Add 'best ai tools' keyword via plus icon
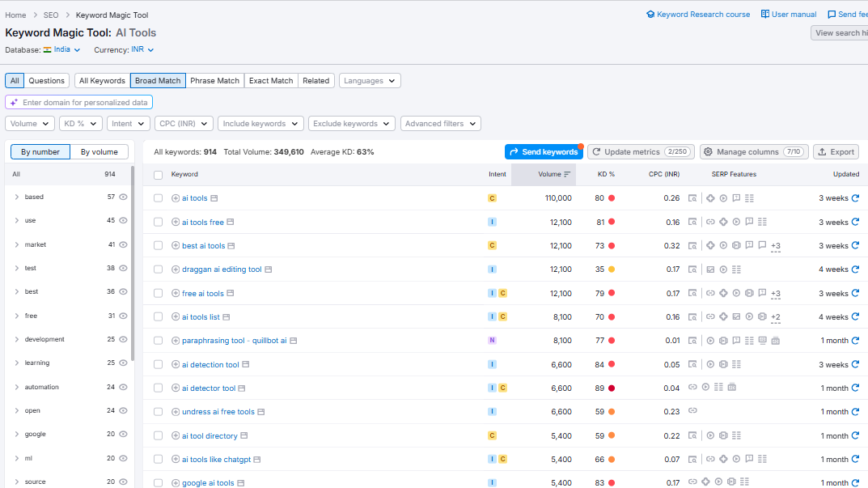868x488 pixels. click(x=176, y=245)
